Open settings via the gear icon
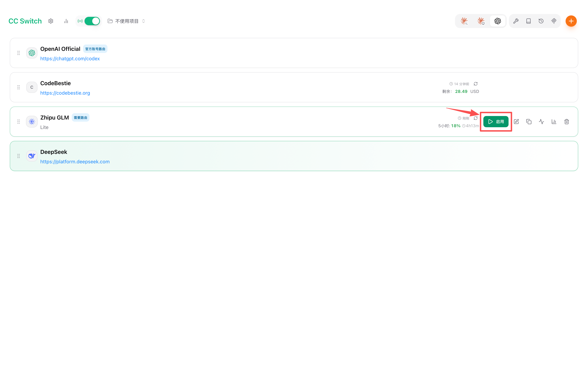Viewport: 588px width, 368px height. click(x=51, y=21)
